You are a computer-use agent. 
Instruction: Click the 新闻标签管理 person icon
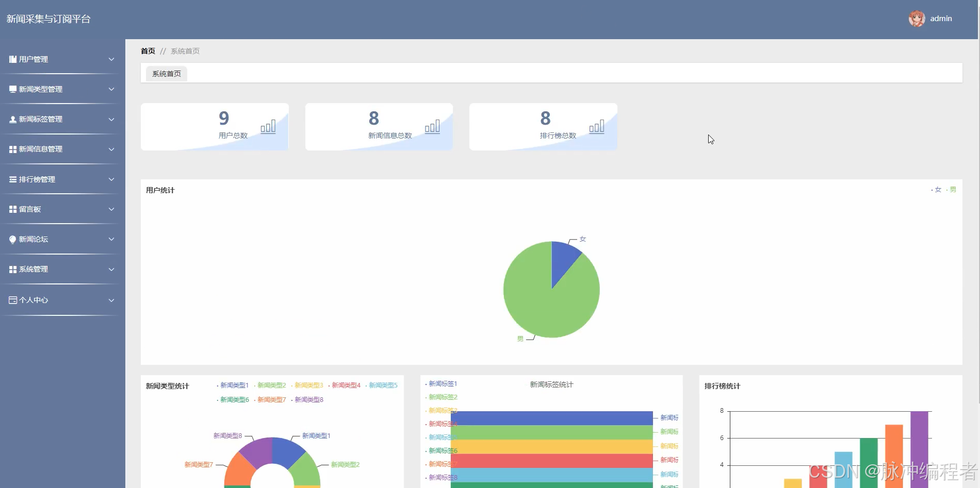(13, 119)
